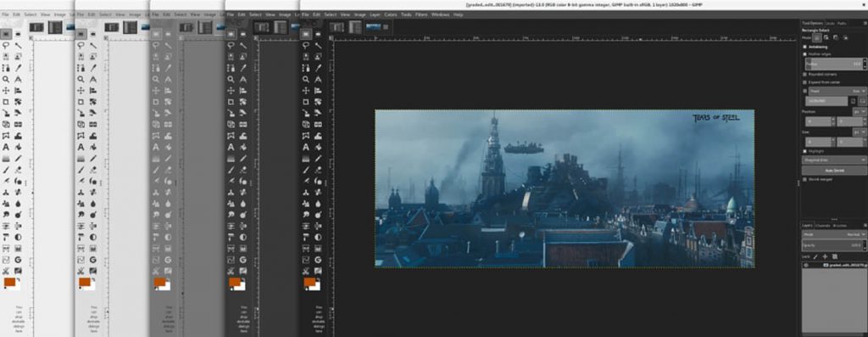The width and height of the screenshot is (868, 337).
Task: Select Pencil tool in darkest front window
Action: 318,159
